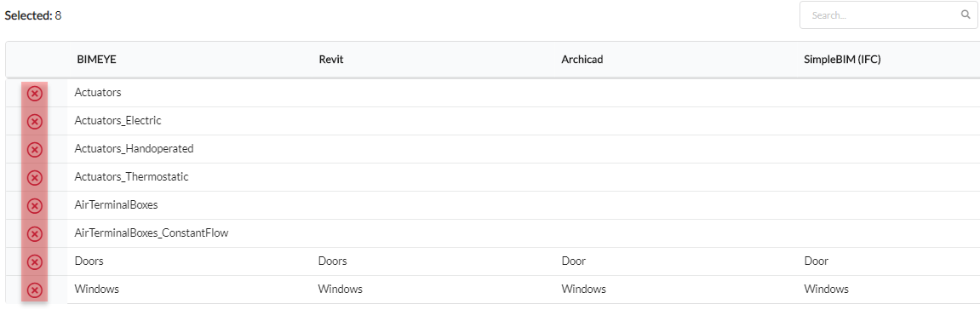Select the Actuators_Electric name cell
Screen dimensions: 980x310
118,121
